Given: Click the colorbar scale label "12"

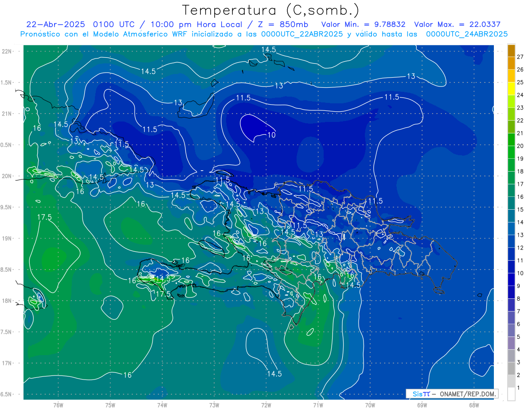Looking at the screenshot, I should pyautogui.click(x=520, y=248).
